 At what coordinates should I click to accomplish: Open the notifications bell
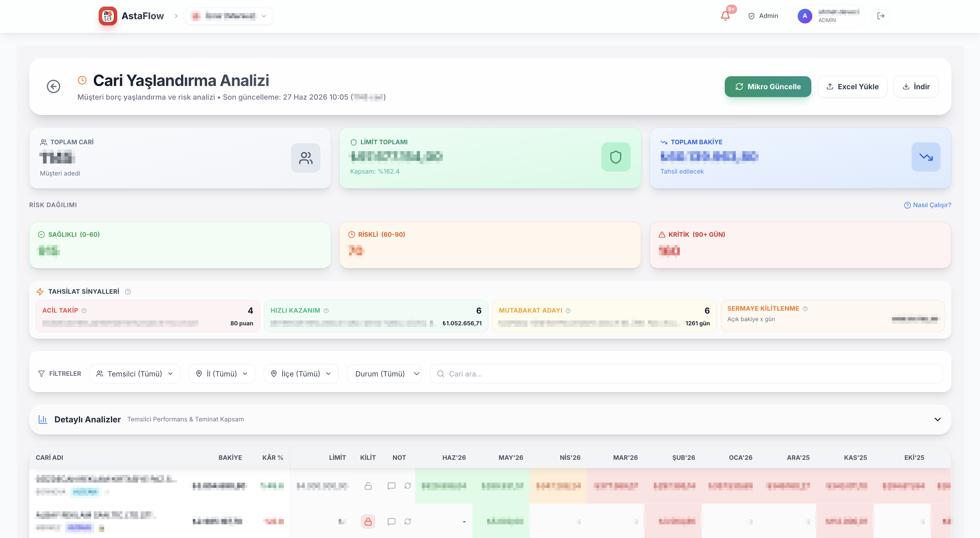pyautogui.click(x=725, y=16)
